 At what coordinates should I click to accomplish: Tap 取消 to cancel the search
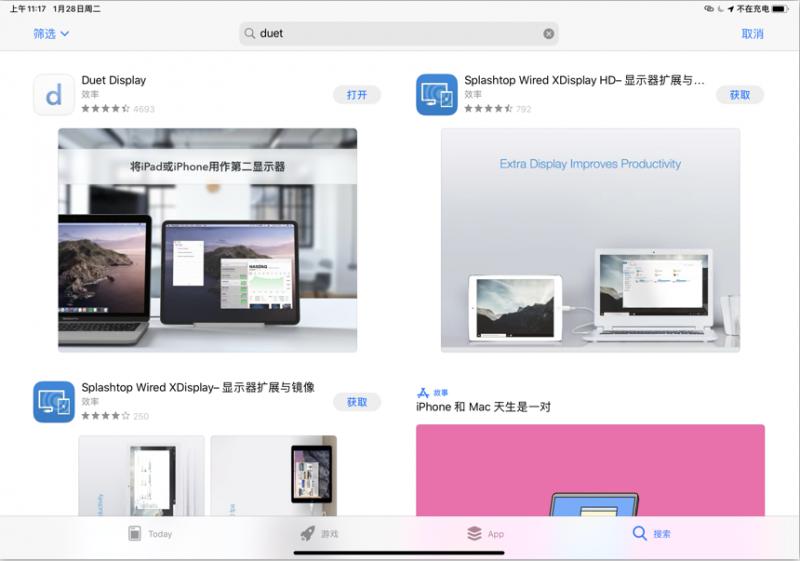click(753, 34)
